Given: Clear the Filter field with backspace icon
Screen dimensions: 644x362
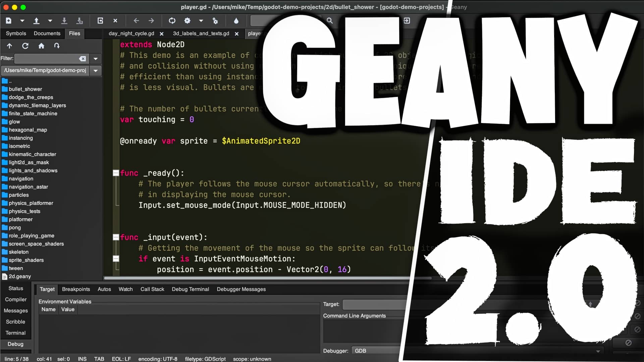Looking at the screenshot, I should click(x=82, y=59).
